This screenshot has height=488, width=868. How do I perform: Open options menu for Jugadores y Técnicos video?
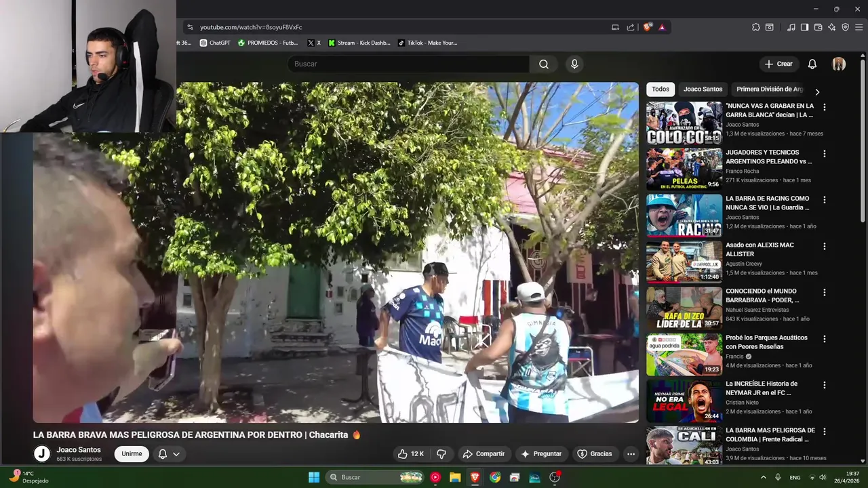pyautogui.click(x=825, y=153)
